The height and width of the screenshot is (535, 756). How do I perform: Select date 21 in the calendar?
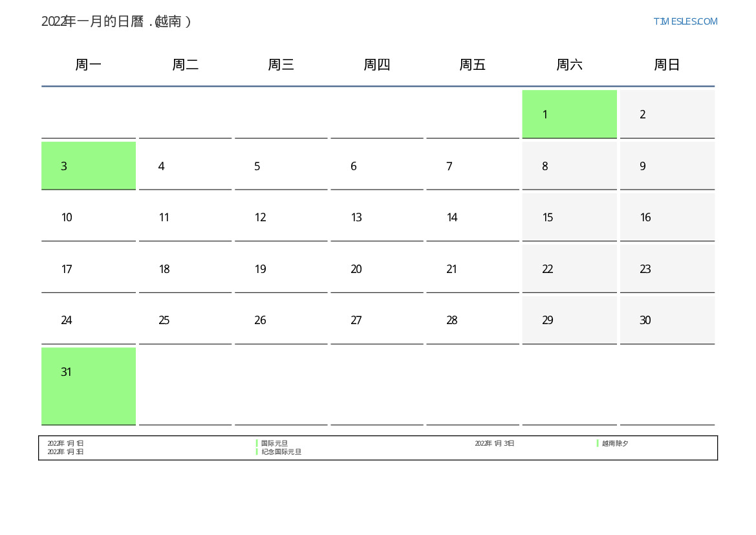[x=473, y=268]
